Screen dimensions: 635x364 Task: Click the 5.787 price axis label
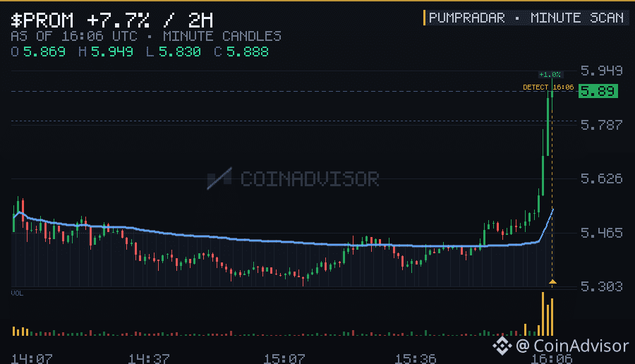601,125
